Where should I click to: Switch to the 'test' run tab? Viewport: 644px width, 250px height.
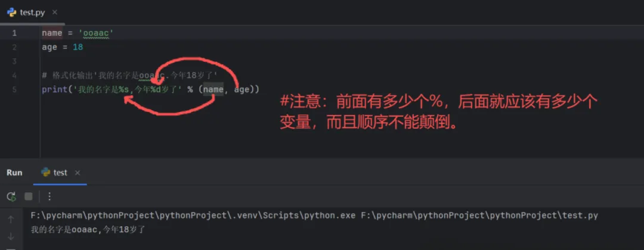[x=60, y=173]
